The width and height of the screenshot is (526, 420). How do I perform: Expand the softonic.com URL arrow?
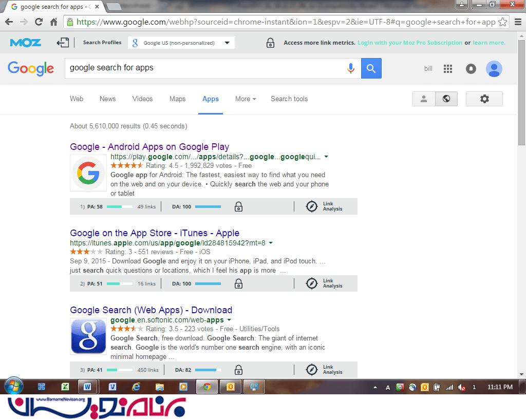[229, 320]
